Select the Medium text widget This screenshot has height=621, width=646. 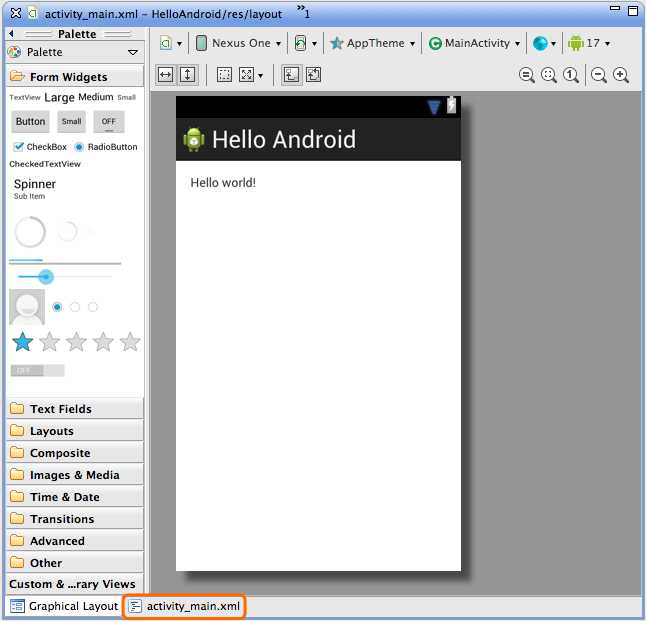coord(96,97)
